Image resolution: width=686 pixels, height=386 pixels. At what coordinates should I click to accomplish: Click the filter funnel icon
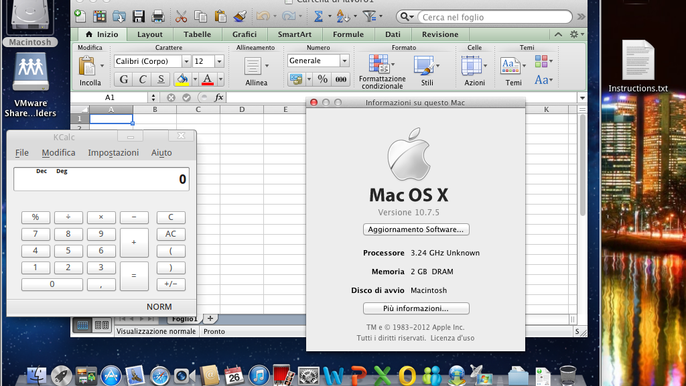point(370,17)
